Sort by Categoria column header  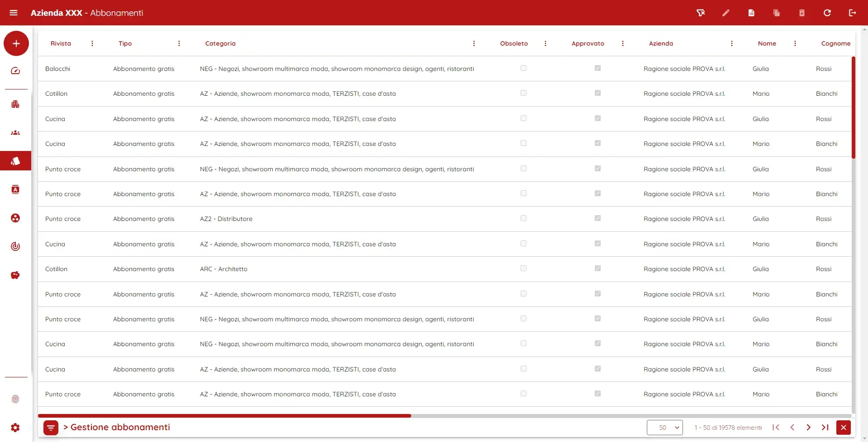(x=220, y=43)
